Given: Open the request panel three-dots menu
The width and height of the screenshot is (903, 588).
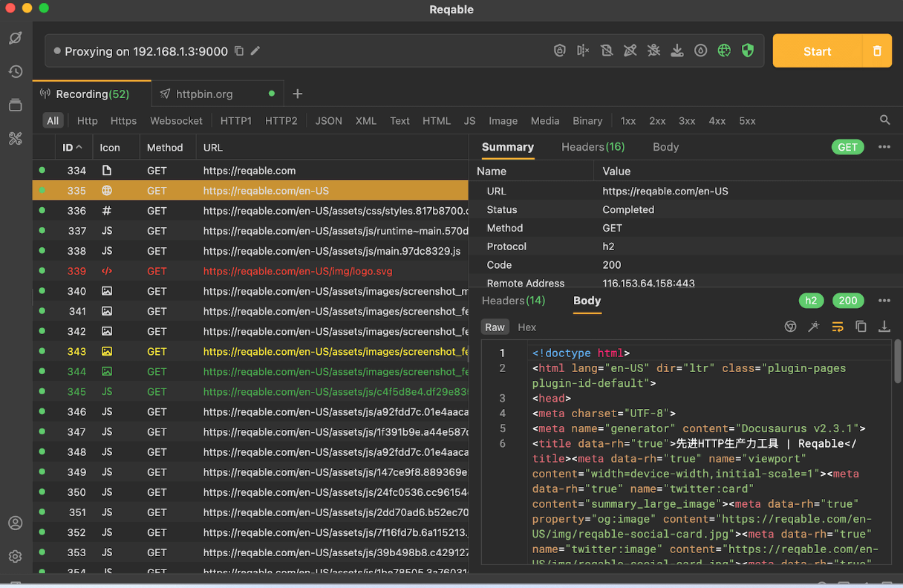Looking at the screenshot, I should click(x=884, y=147).
